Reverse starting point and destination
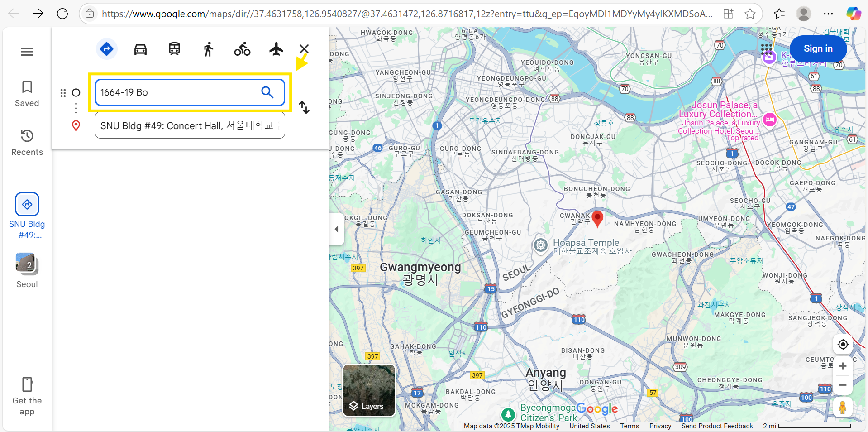Screen dimensions: 868x432 tap(304, 107)
